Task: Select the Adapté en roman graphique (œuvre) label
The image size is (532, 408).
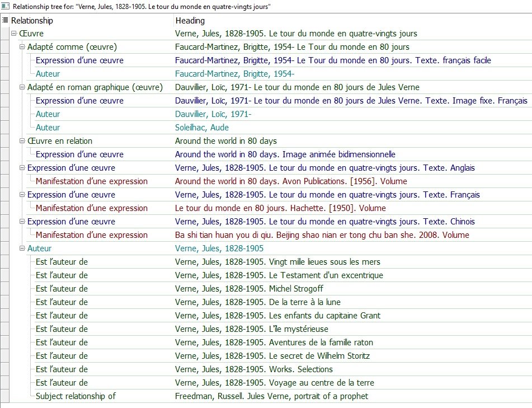Action: [x=95, y=87]
